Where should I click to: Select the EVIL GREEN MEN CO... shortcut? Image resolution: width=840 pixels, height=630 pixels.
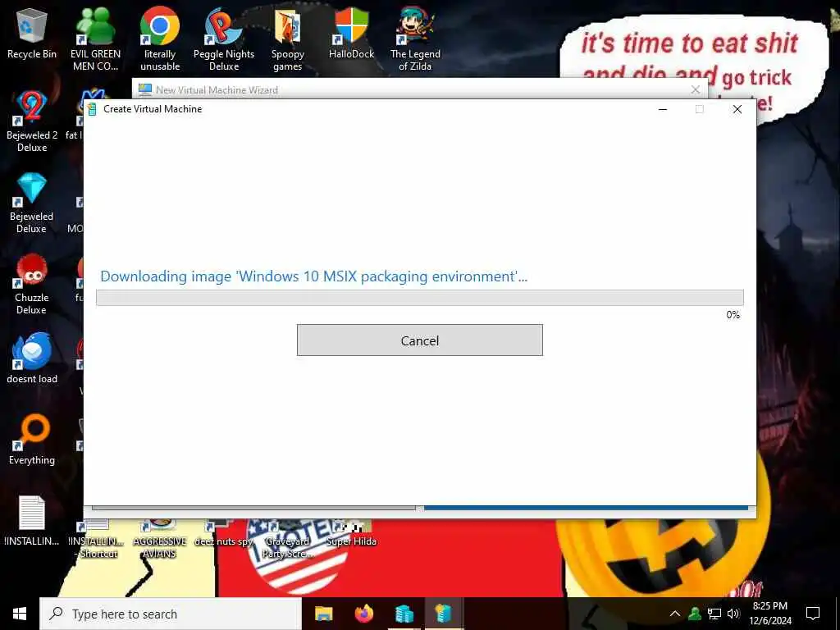pyautogui.click(x=95, y=39)
